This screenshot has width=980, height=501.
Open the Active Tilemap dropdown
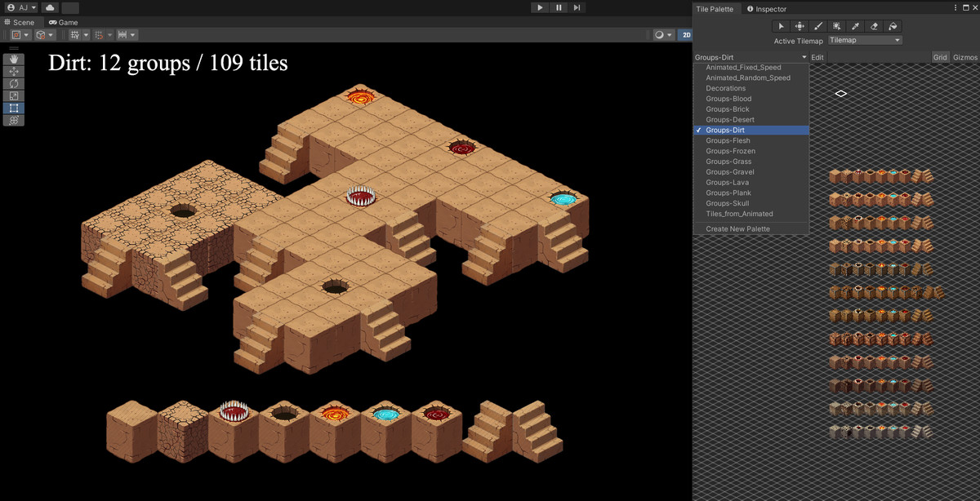(x=865, y=40)
